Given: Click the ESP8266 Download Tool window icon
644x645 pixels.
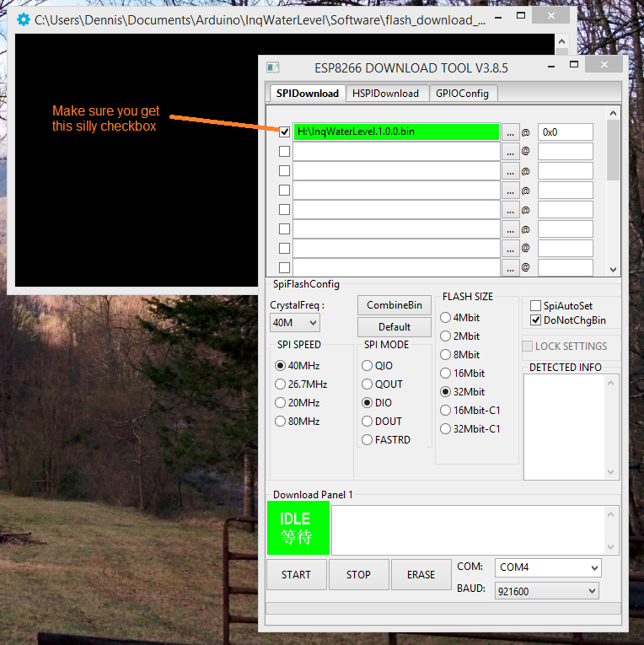Looking at the screenshot, I should (x=272, y=67).
